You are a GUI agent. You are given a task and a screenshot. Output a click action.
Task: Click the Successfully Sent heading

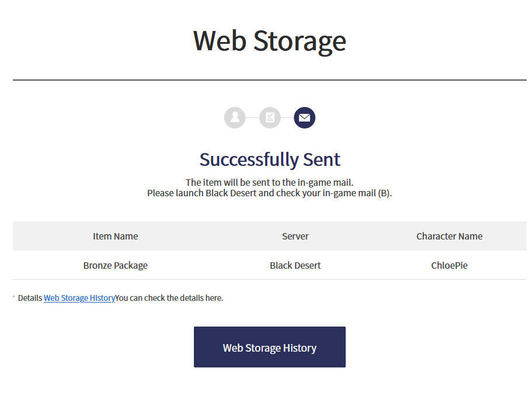(x=270, y=159)
